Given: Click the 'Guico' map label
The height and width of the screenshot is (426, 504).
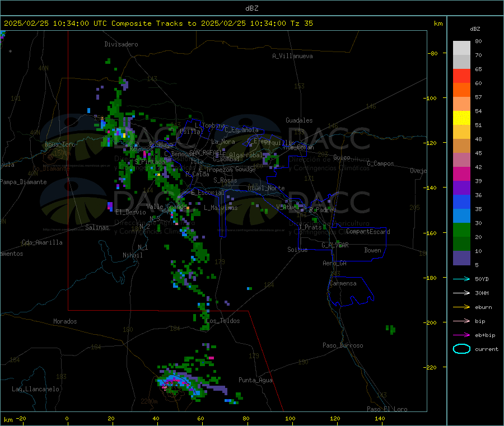Looking at the screenshot, I should coord(342,157).
